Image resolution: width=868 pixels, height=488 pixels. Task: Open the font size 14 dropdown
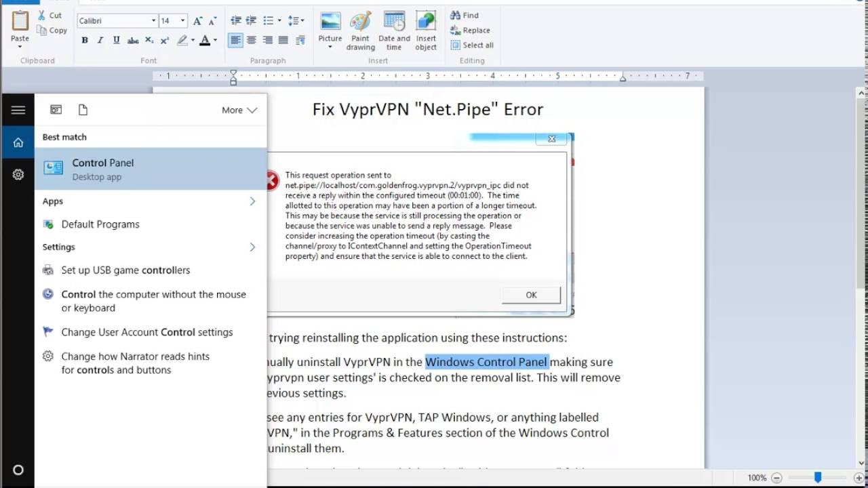click(182, 21)
